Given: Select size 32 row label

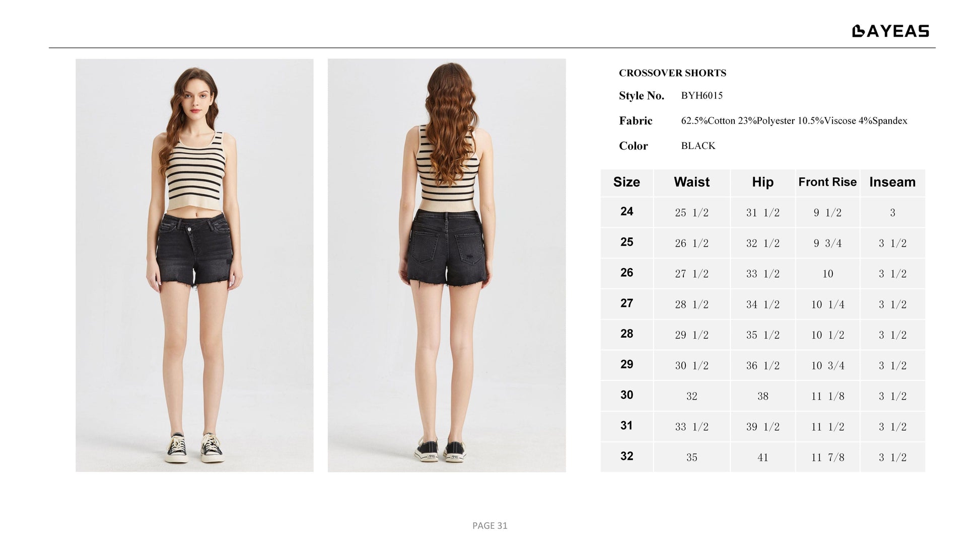Looking at the screenshot, I should (x=626, y=456).
